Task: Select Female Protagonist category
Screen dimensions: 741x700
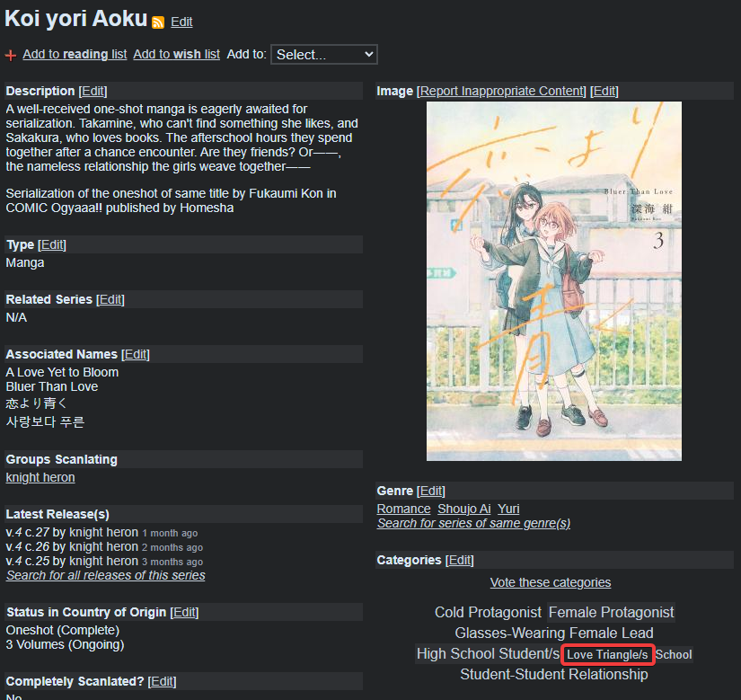Action: tap(611, 612)
